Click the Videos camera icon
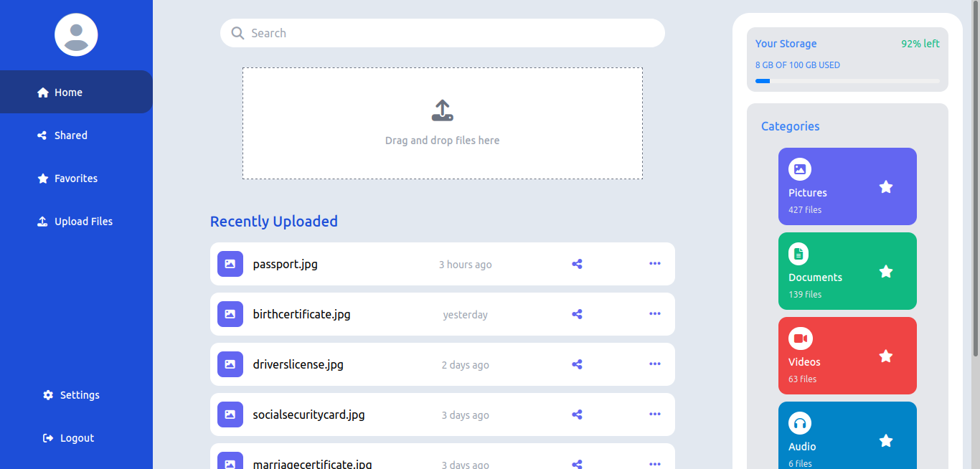980x469 pixels. click(798, 338)
